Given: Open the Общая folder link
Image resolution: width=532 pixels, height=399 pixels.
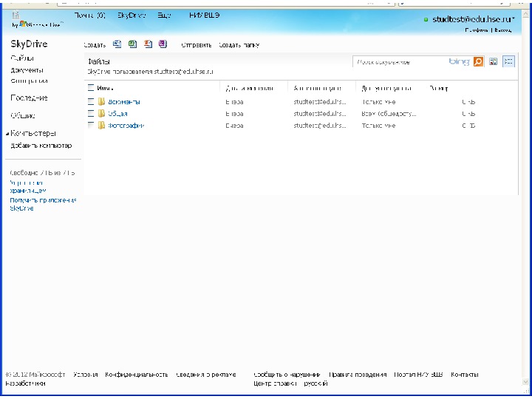Looking at the screenshot, I should click(117, 114).
